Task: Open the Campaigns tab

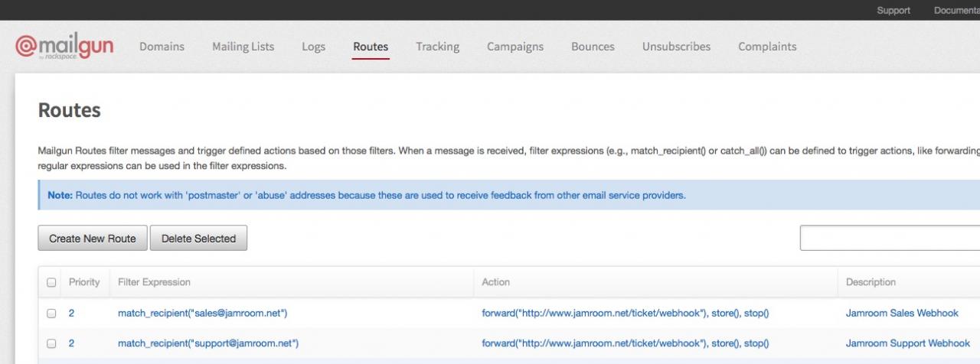Action: [x=515, y=47]
